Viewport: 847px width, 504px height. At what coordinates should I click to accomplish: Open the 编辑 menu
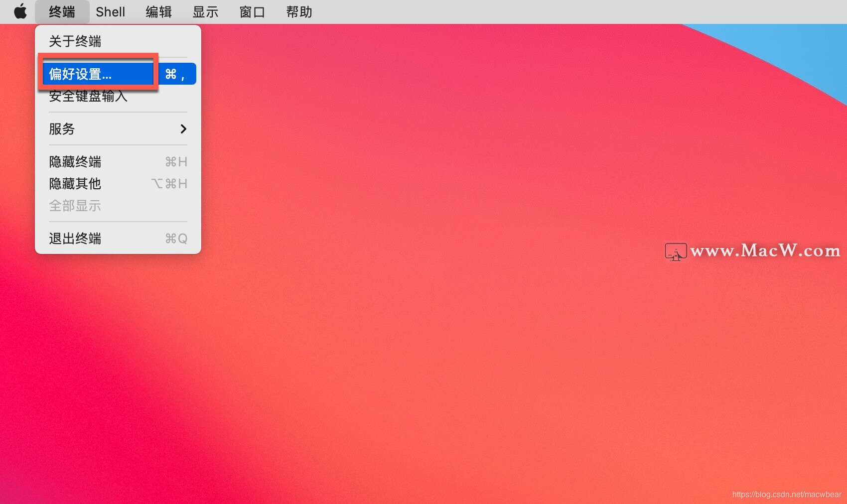pos(159,11)
